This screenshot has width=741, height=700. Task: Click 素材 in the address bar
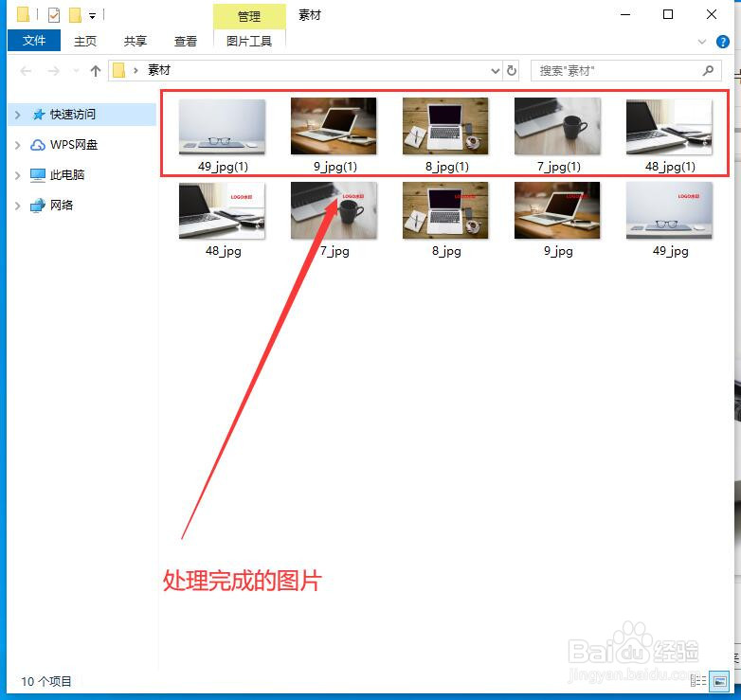[159, 70]
